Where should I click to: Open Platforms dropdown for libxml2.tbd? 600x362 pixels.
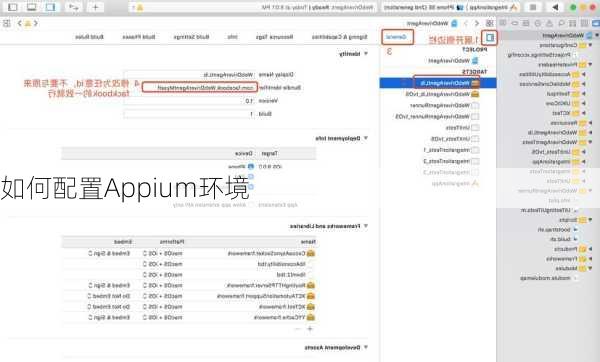pos(163,275)
